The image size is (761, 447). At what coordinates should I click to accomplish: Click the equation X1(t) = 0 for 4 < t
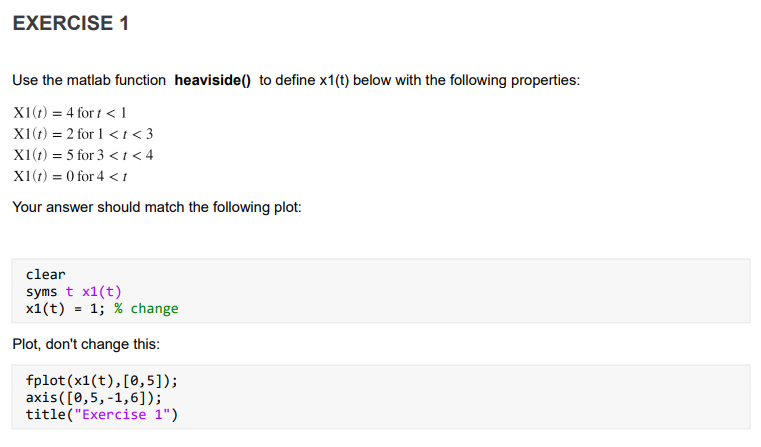click(70, 176)
